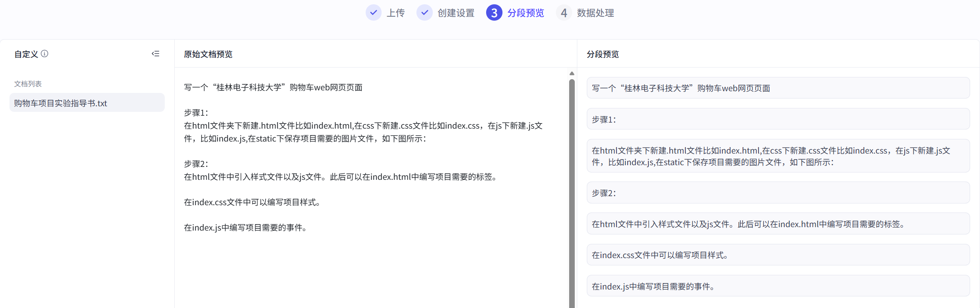Go to the 上传 step
The width and height of the screenshot is (980, 308).
tap(395, 13)
